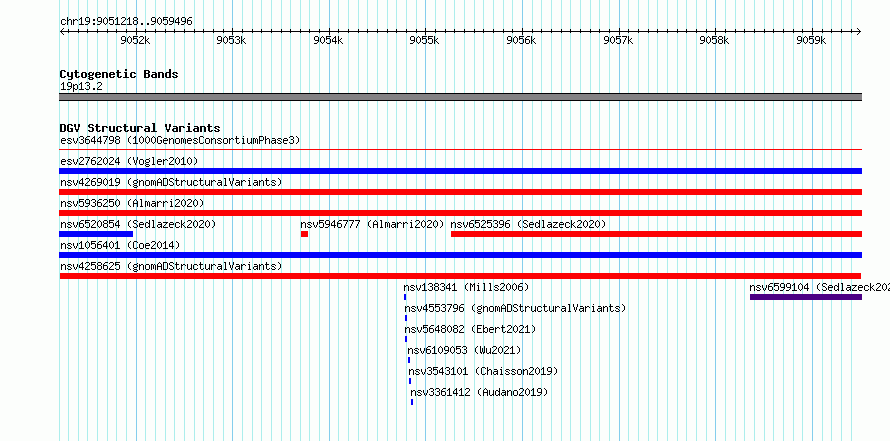This screenshot has width=890, height=441.
Task: Select the red nsv4258625 variant bar
Action: coord(460,276)
